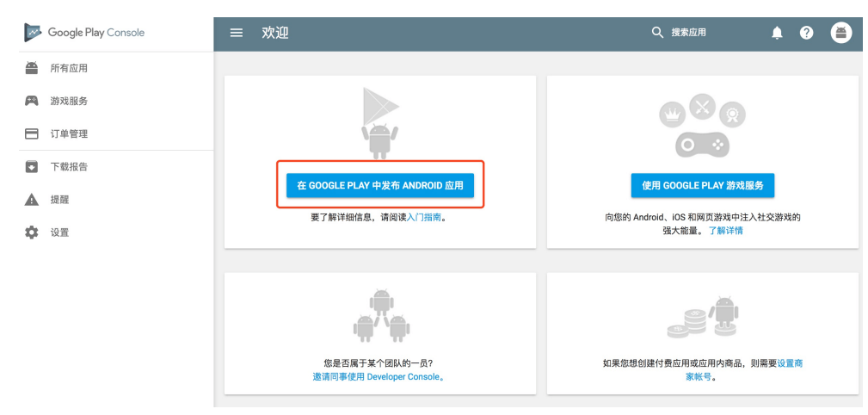Click the game controller badges illustration

[x=703, y=126]
